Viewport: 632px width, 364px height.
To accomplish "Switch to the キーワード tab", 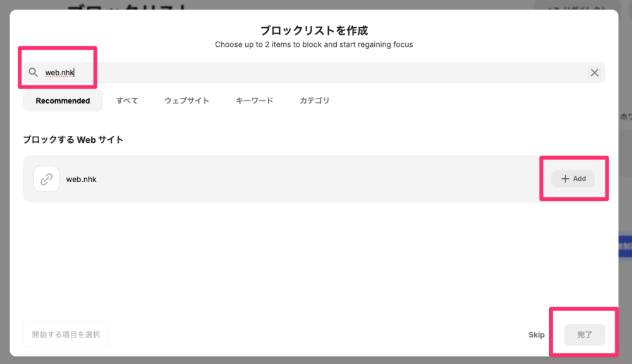I will 254,100.
